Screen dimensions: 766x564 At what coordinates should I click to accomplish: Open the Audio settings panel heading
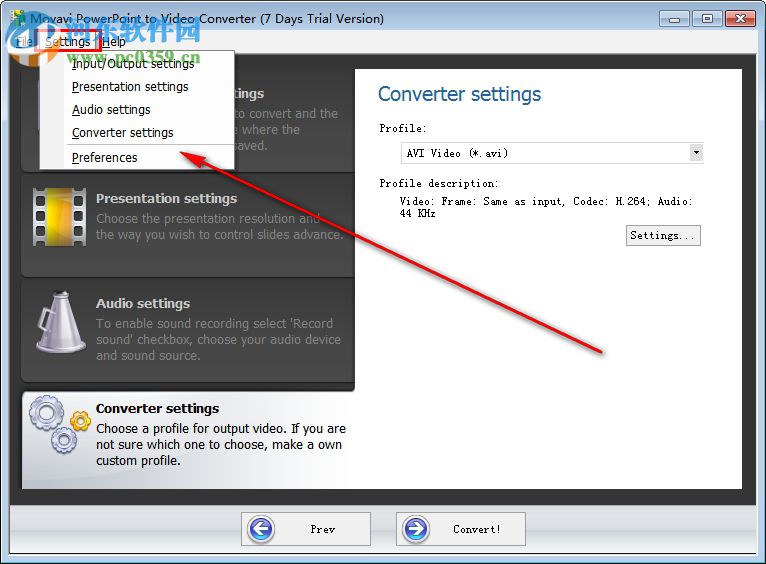point(143,304)
